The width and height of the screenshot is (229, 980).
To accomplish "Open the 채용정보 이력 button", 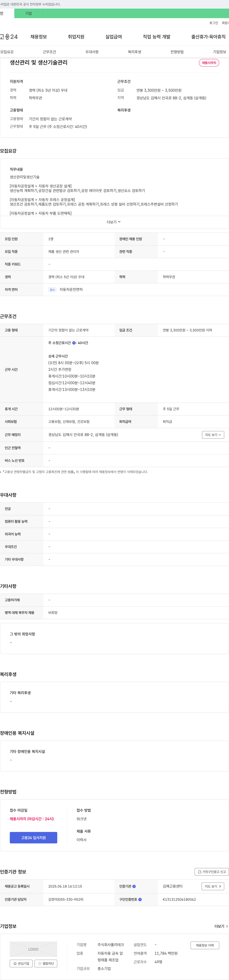I will pyautogui.click(x=205, y=945).
